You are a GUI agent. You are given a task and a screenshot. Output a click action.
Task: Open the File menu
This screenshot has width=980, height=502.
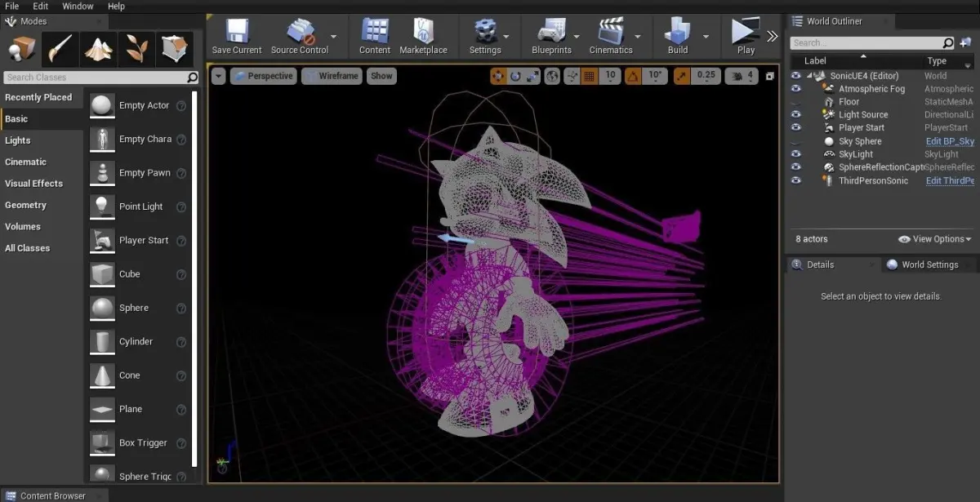pyautogui.click(x=11, y=6)
